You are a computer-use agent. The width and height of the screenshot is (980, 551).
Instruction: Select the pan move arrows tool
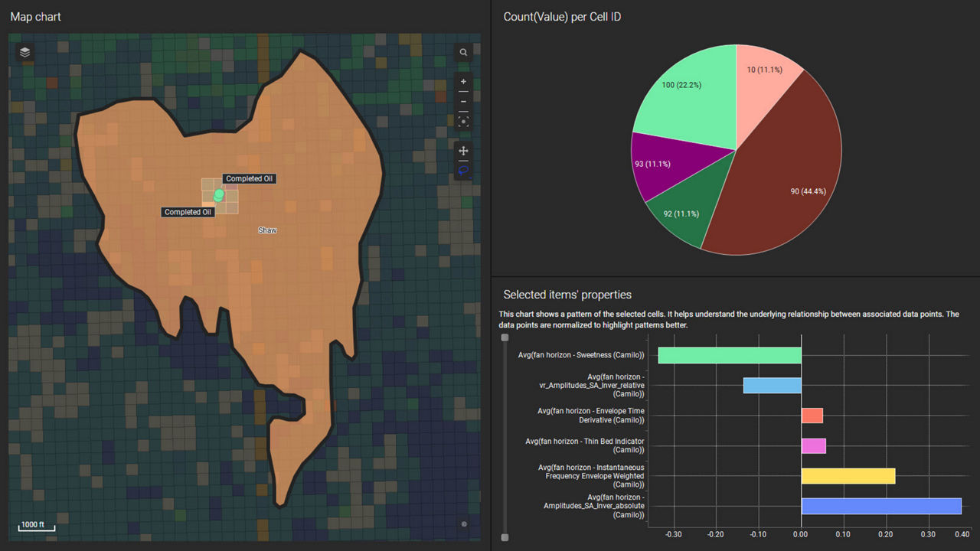pyautogui.click(x=463, y=152)
